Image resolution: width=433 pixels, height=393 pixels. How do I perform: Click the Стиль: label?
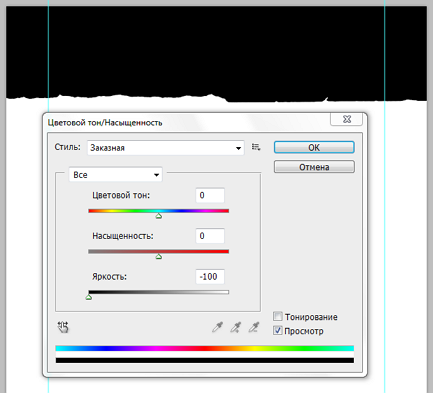[68, 147]
